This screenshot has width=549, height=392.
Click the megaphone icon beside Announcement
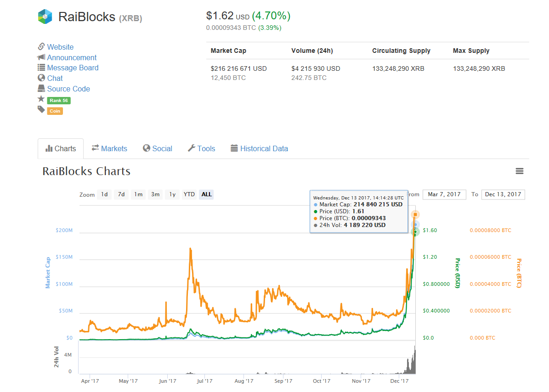pos(41,57)
